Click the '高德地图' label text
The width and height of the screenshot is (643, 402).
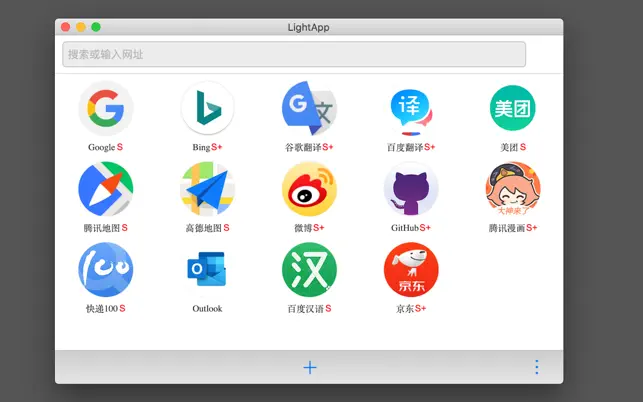pos(203,228)
